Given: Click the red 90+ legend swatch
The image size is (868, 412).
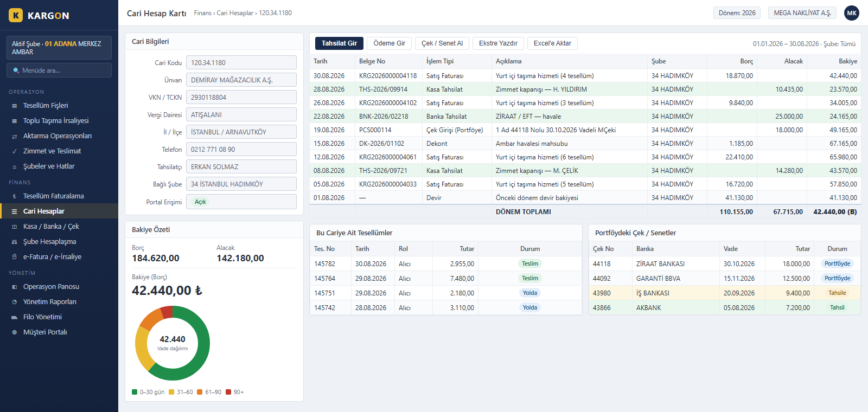Looking at the screenshot, I should 228,392.
